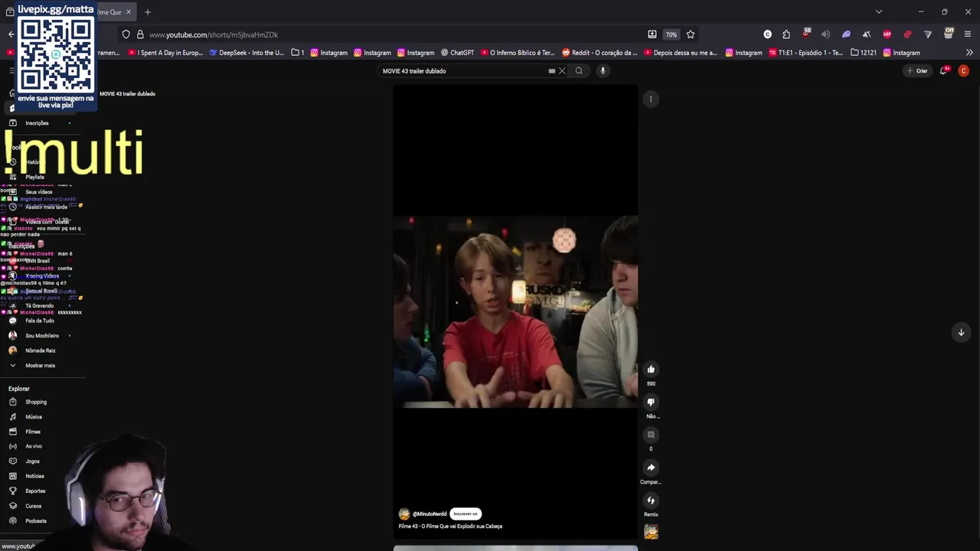The image size is (980, 551).
Task: Focus the YouTube search box
Action: tap(463, 71)
